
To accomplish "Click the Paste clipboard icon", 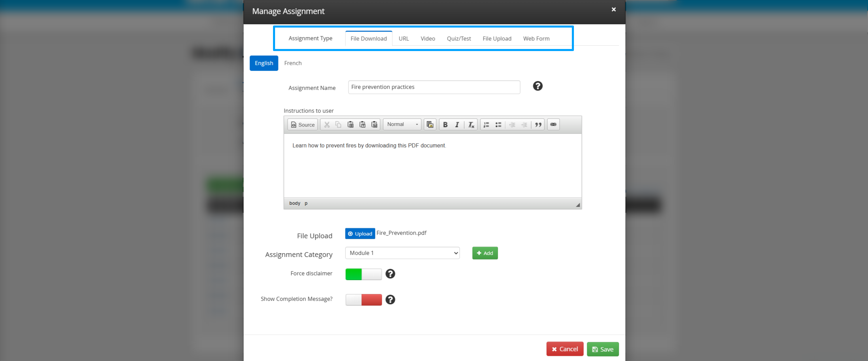I will (351, 125).
